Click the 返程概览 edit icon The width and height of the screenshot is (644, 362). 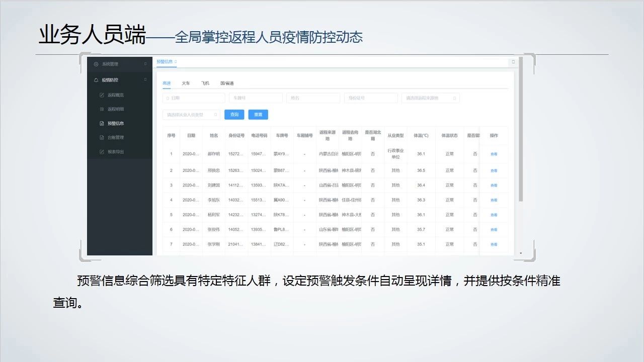click(102, 95)
